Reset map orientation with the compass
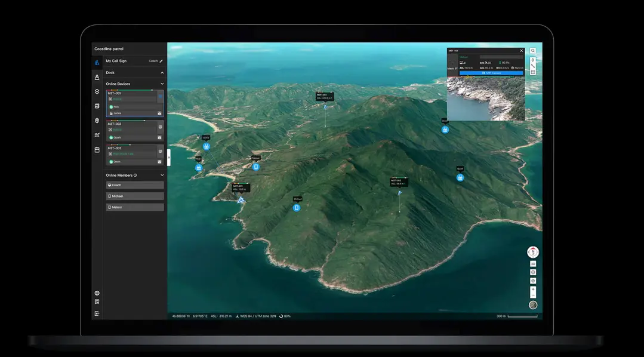644x357 pixels. click(x=532, y=253)
